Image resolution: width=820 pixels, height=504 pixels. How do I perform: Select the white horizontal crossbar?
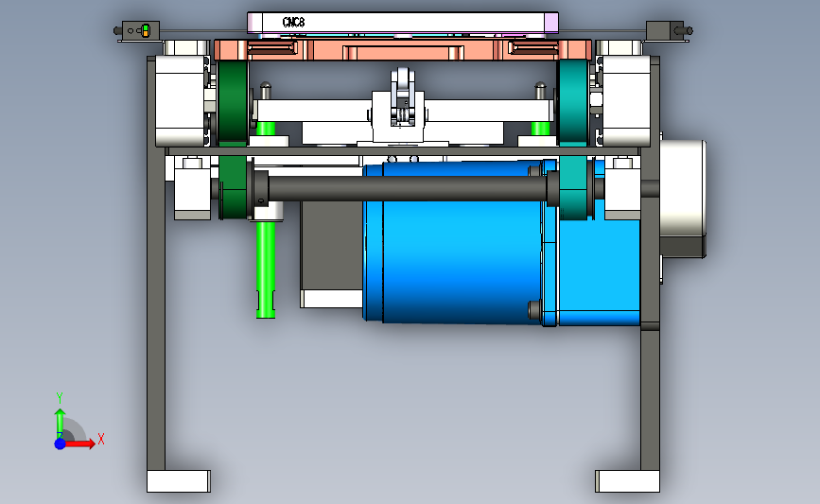(403, 111)
